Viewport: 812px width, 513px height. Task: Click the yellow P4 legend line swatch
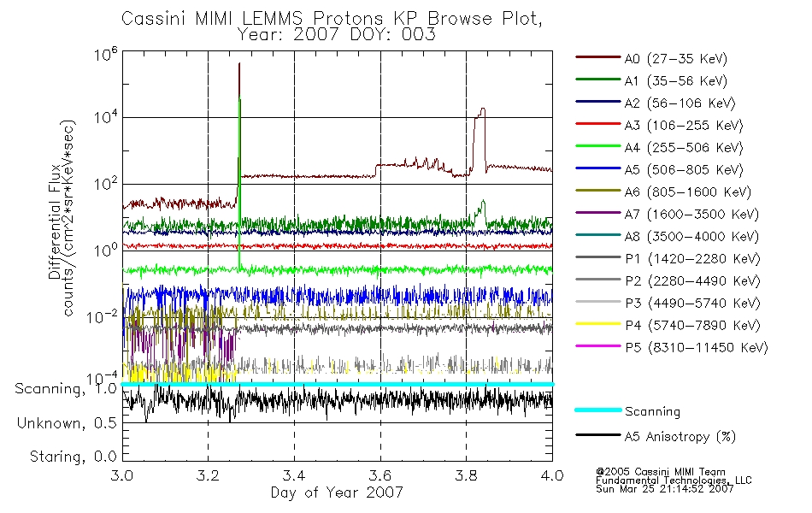[598, 324]
